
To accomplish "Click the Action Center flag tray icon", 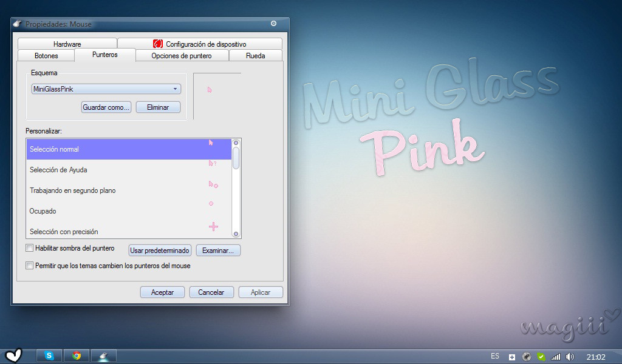I will [512, 357].
